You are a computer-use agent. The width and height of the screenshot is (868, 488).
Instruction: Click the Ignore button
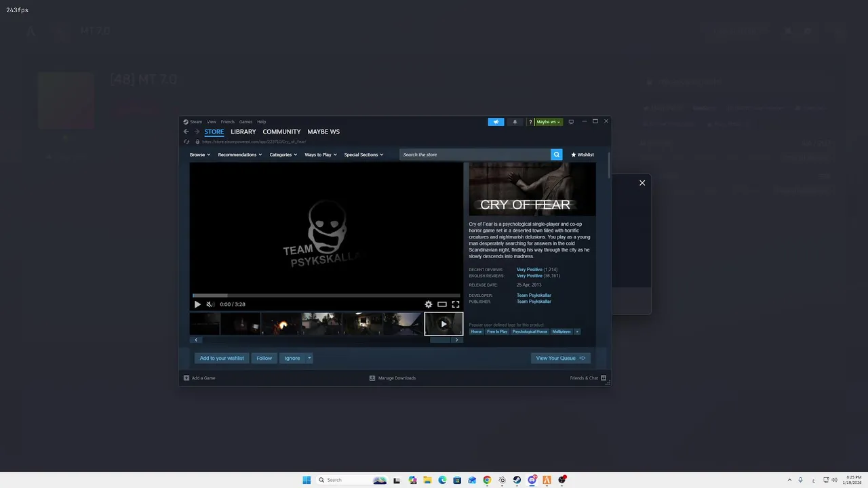[292, 358]
